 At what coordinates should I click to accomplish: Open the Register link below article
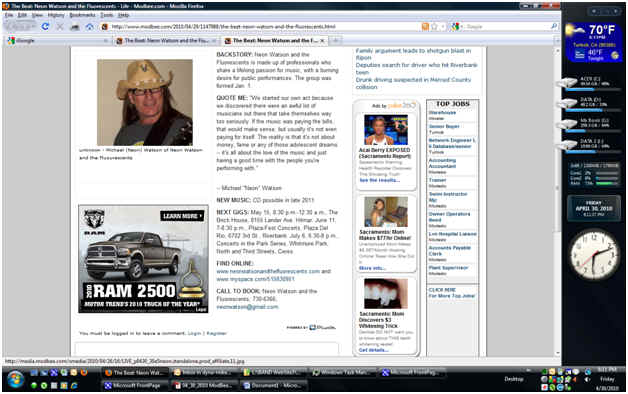point(217,333)
